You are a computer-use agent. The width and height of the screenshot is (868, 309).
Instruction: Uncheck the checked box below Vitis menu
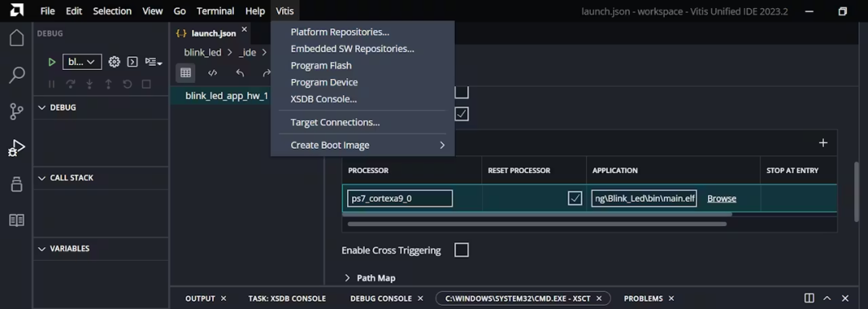[x=461, y=113]
